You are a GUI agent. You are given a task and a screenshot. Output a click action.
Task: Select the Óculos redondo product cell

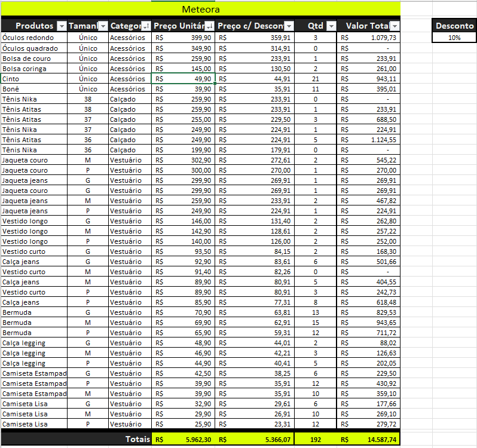pyautogui.click(x=34, y=38)
